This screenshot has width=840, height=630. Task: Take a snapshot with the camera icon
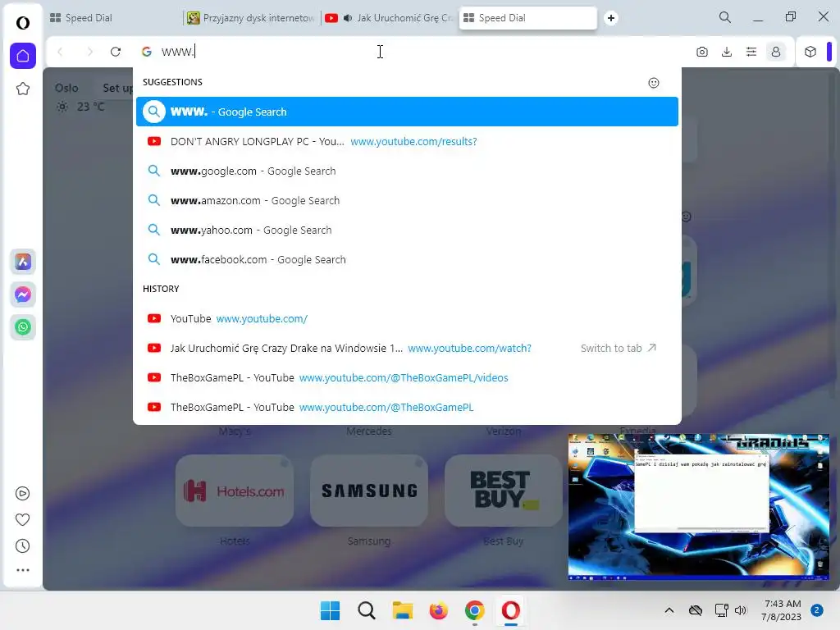[702, 52]
